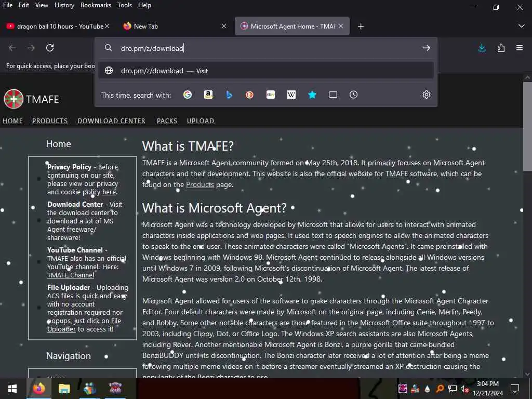Search this time with Amazon icon
Image resolution: width=532 pixels, height=399 pixels.
click(208, 95)
